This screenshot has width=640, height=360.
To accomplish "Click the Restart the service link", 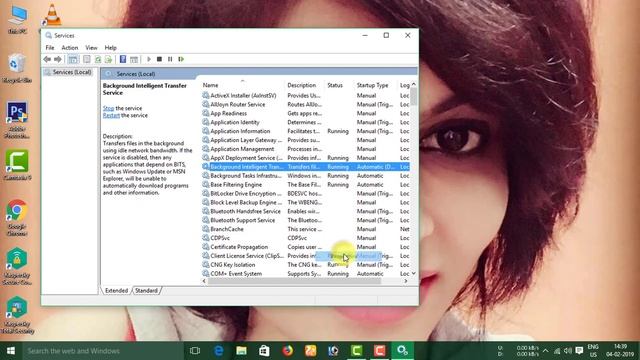I will [111, 116].
